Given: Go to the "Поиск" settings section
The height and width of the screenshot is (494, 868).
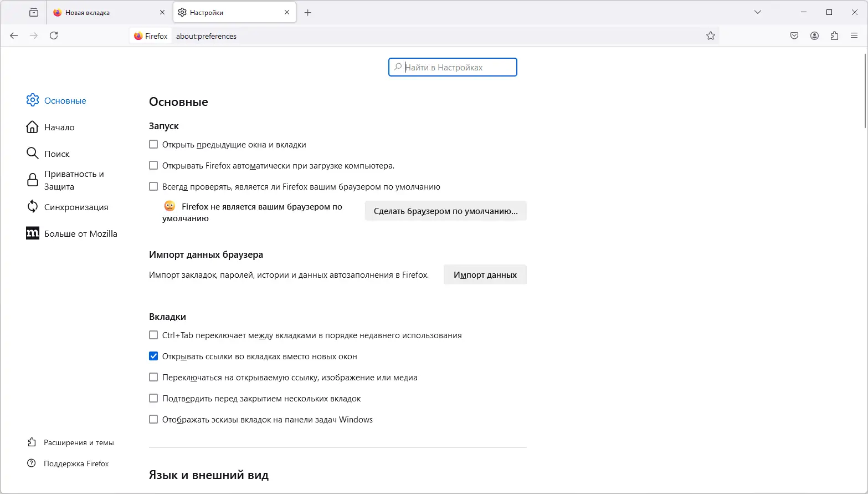Looking at the screenshot, I should [x=57, y=154].
